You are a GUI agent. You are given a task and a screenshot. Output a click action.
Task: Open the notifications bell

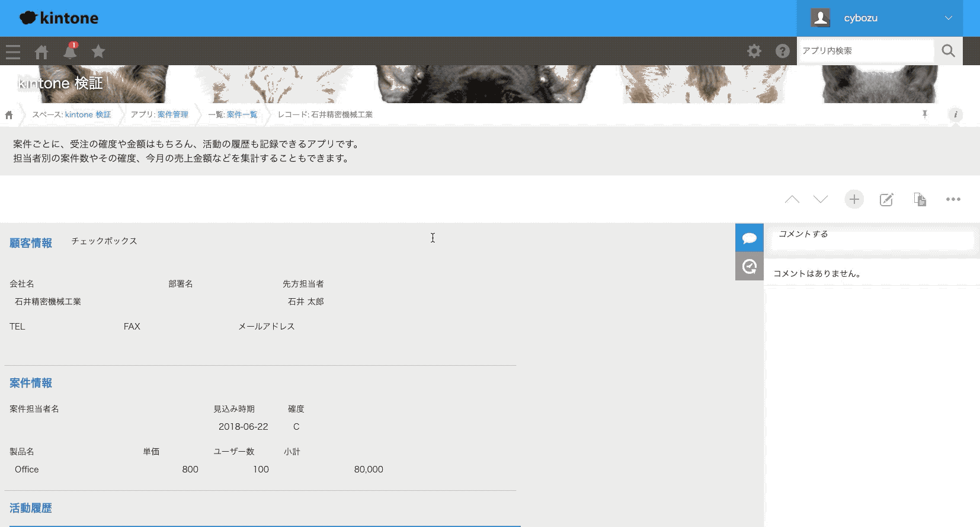70,52
